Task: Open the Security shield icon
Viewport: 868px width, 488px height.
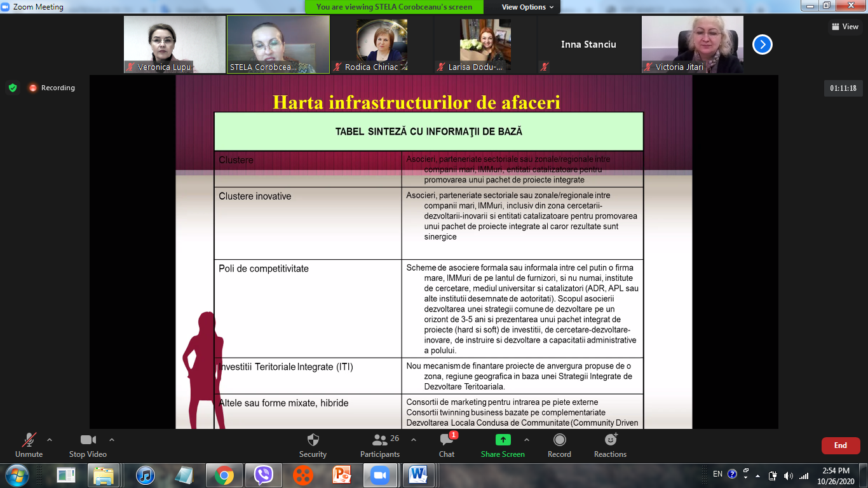Action: [313, 440]
